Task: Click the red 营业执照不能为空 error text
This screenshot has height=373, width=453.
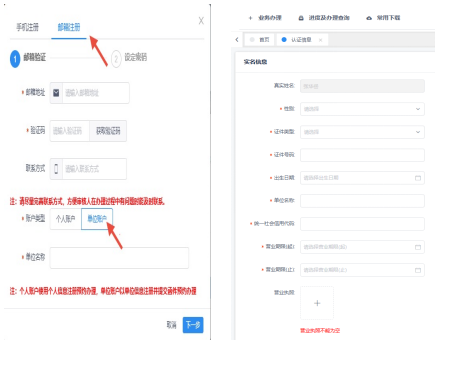Action: tap(320, 331)
